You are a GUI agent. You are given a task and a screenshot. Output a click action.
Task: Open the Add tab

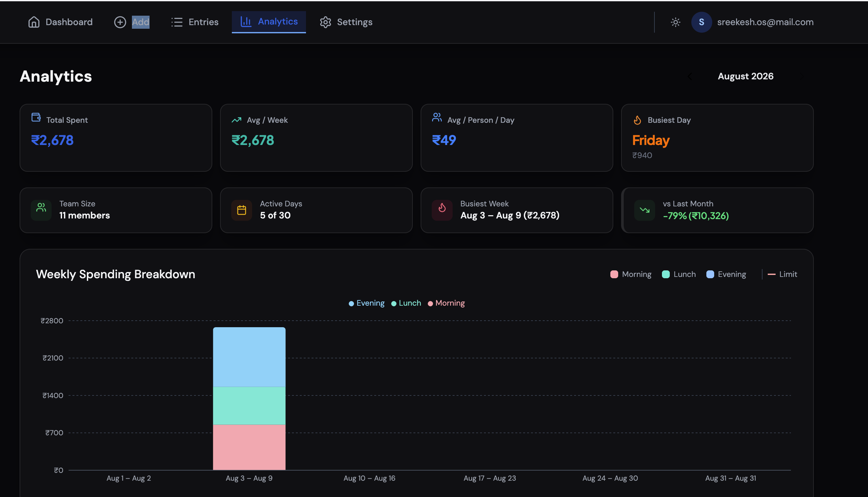131,22
